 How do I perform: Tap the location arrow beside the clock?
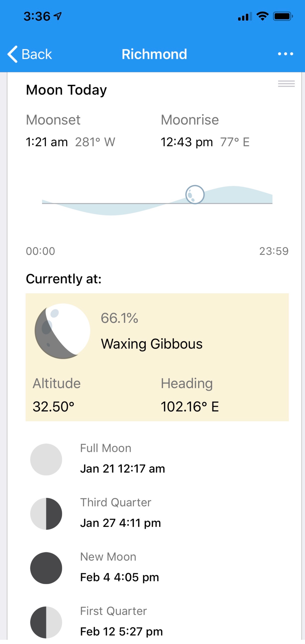58,16
